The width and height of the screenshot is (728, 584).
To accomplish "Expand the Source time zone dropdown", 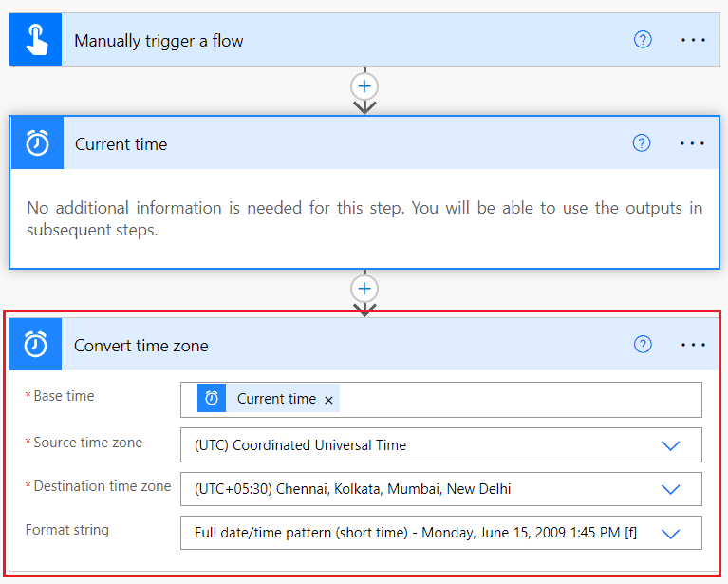I will pos(670,445).
